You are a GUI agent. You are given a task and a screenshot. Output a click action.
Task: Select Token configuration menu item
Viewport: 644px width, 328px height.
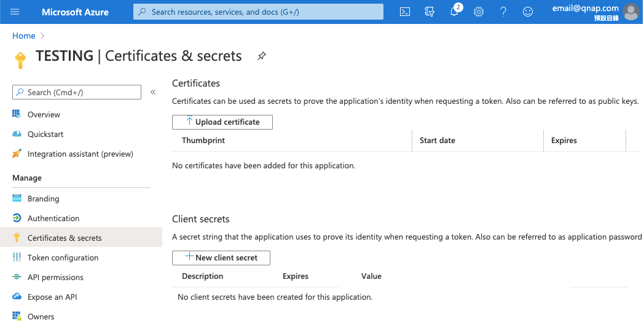pos(63,258)
